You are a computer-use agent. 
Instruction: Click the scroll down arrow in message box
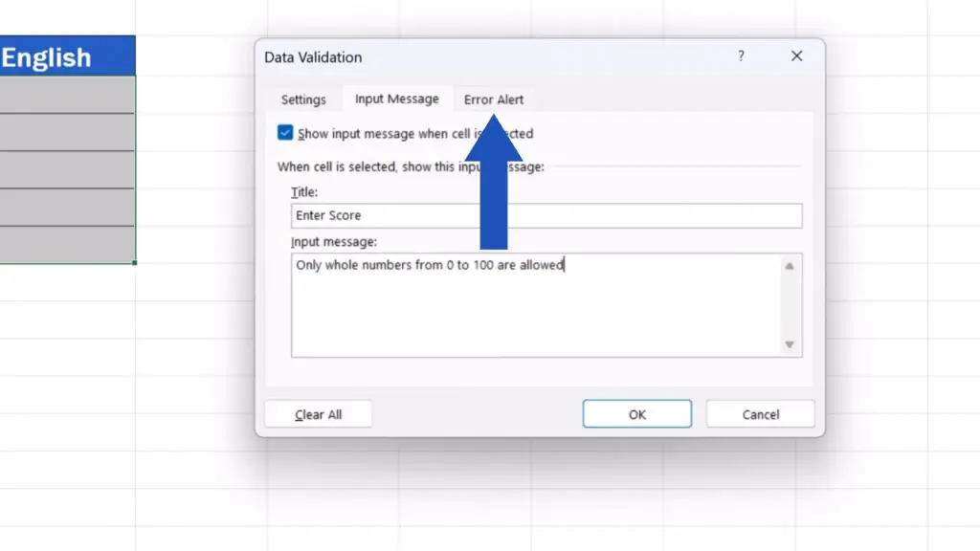click(790, 344)
